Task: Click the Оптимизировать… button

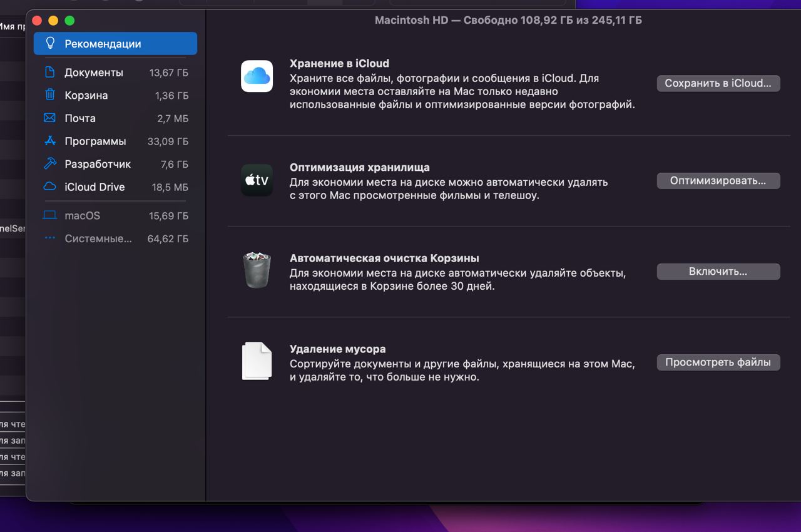Action: tap(718, 181)
